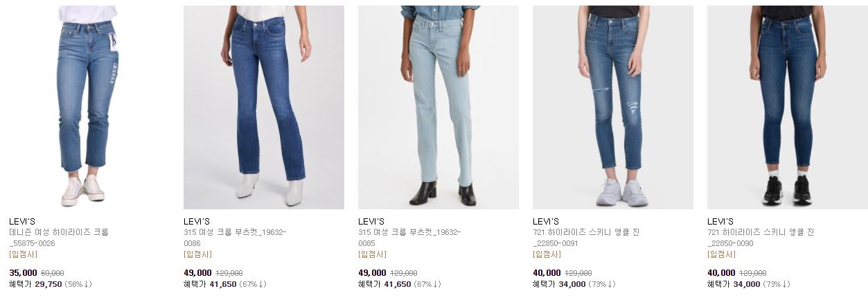Click 혜택가 34,000 under 22850-0090 jeans
The width and height of the screenshot is (868, 298).
point(734,284)
